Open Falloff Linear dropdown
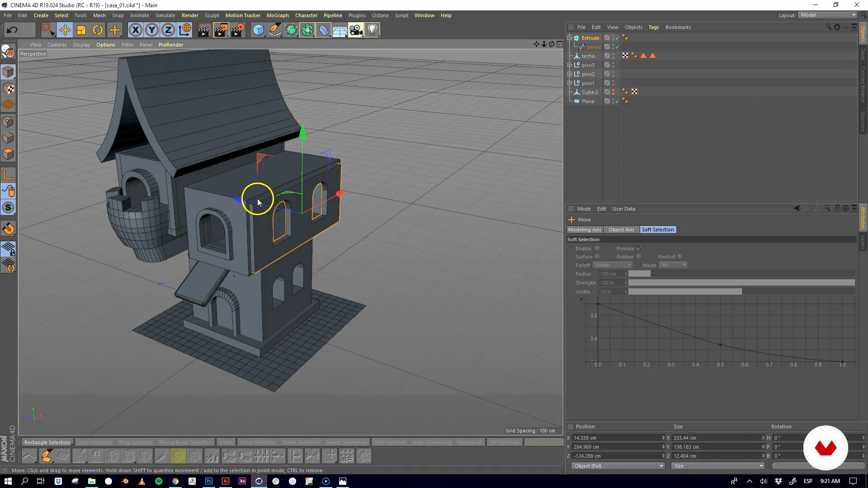 pos(613,265)
